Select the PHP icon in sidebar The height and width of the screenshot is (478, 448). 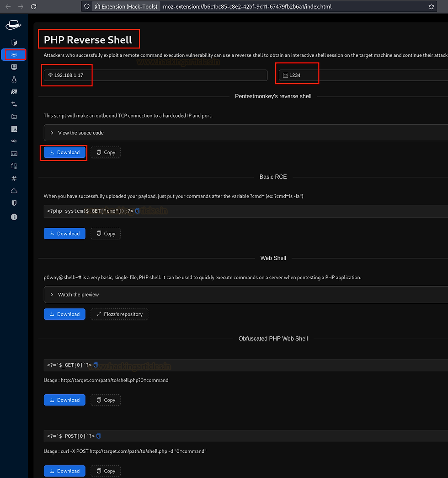click(14, 55)
